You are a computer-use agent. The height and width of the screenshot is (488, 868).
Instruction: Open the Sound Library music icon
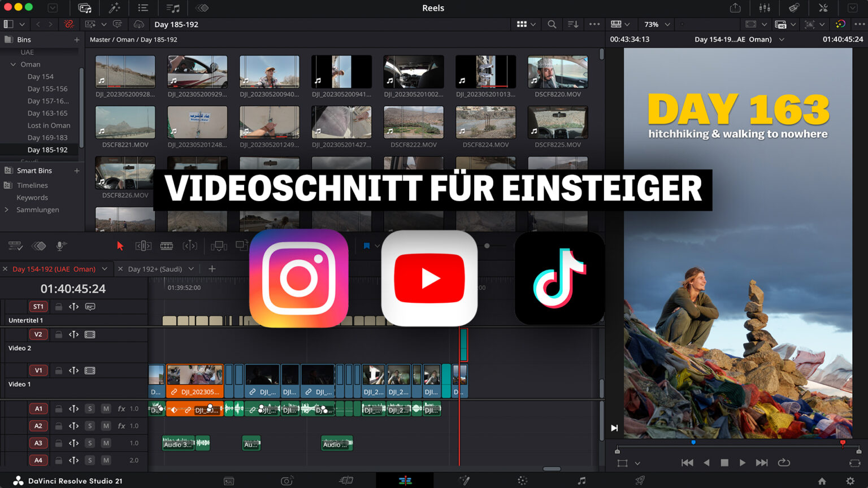[173, 8]
